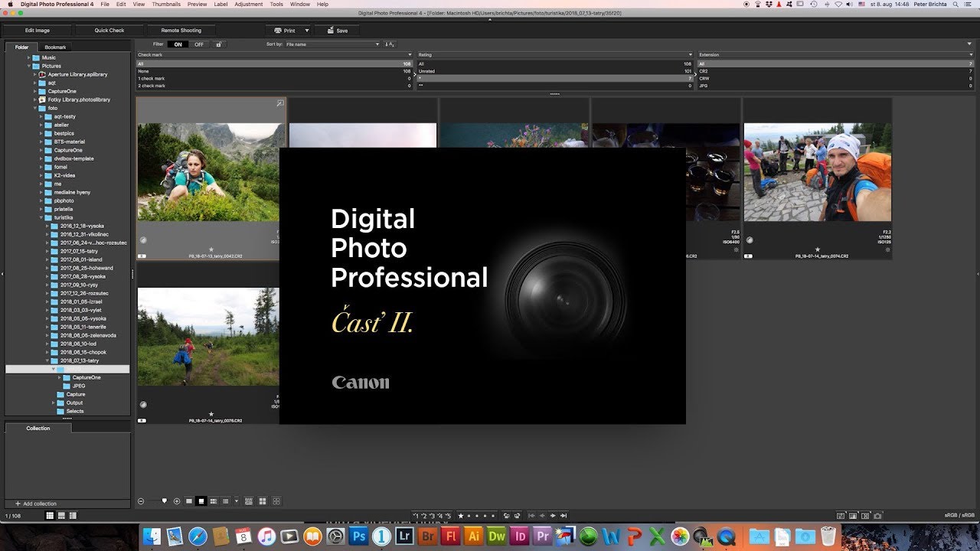Click the Save icon button

(x=337, y=31)
